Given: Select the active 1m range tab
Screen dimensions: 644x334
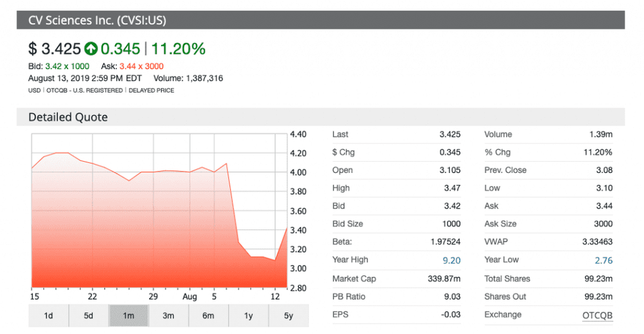Looking at the screenshot, I should tap(129, 316).
